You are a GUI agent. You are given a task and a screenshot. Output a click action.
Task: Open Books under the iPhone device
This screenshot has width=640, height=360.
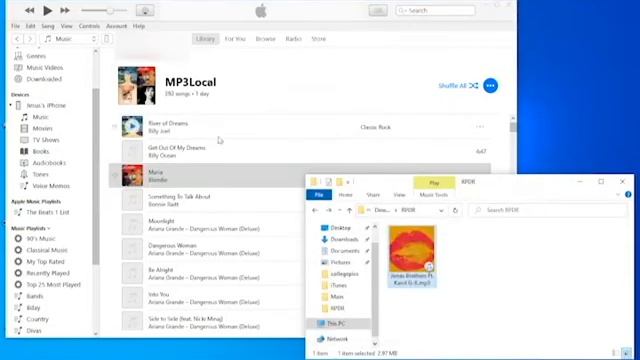41,151
